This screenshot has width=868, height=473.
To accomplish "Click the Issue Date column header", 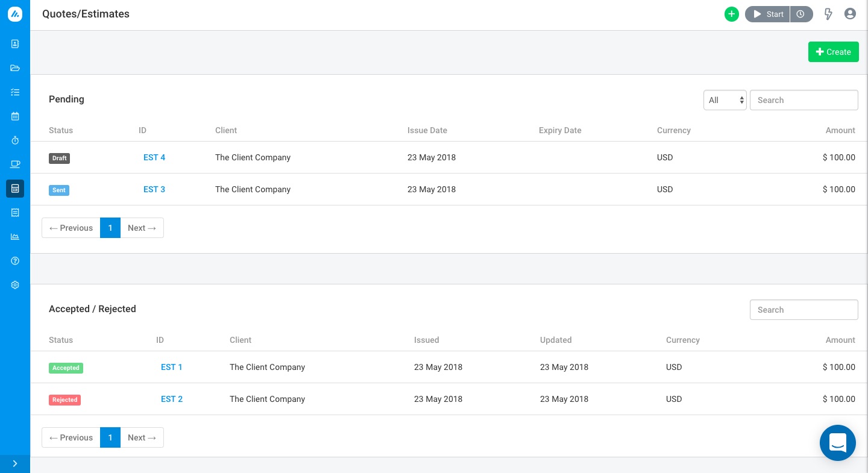I will (427, 130).
